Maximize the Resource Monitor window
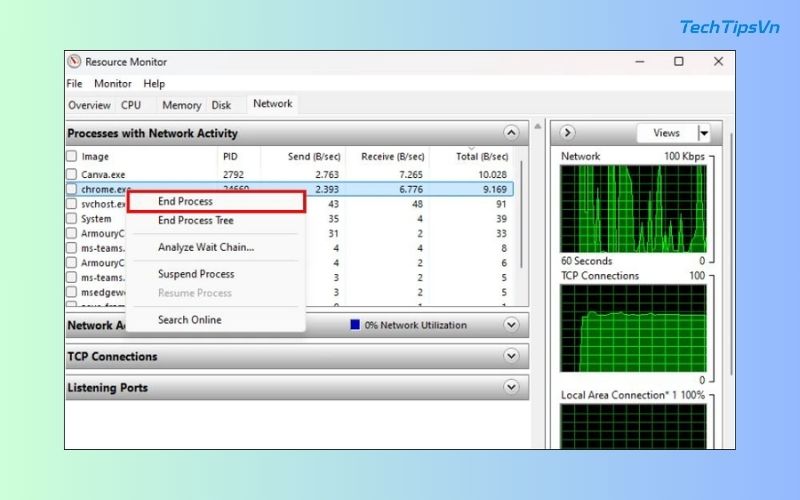 pyautogui.click(x=679, y=62)
